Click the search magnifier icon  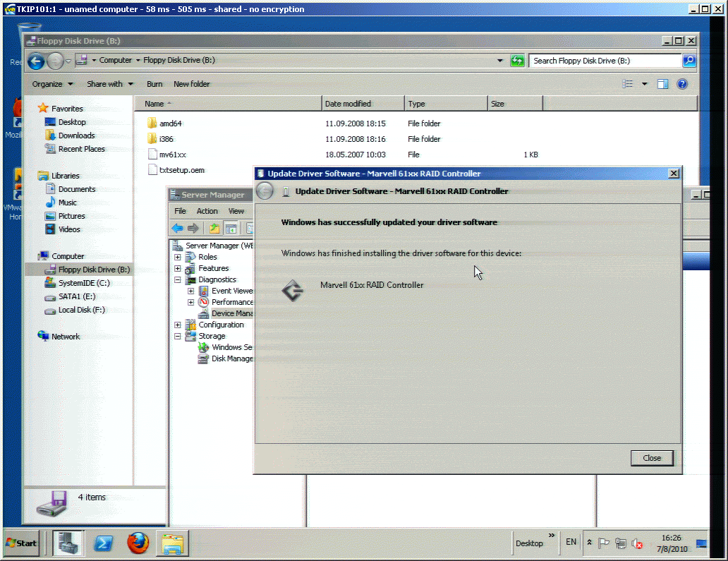689,61
